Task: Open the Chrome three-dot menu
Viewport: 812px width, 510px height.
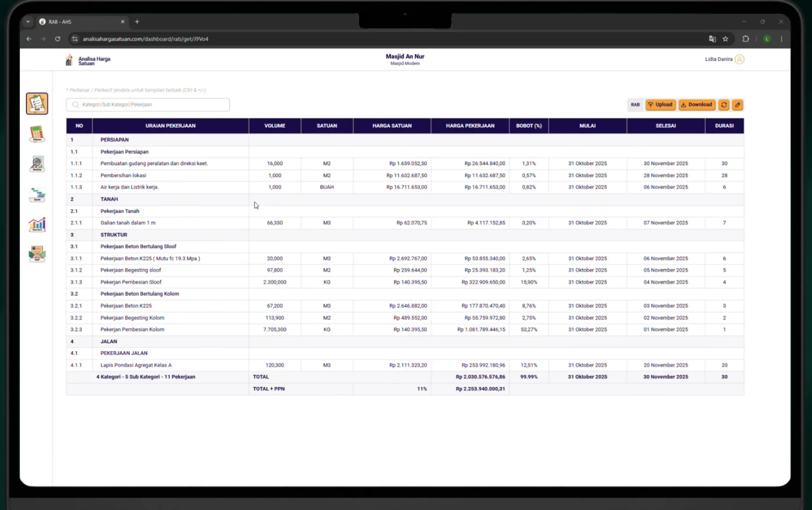Action: 781,39
